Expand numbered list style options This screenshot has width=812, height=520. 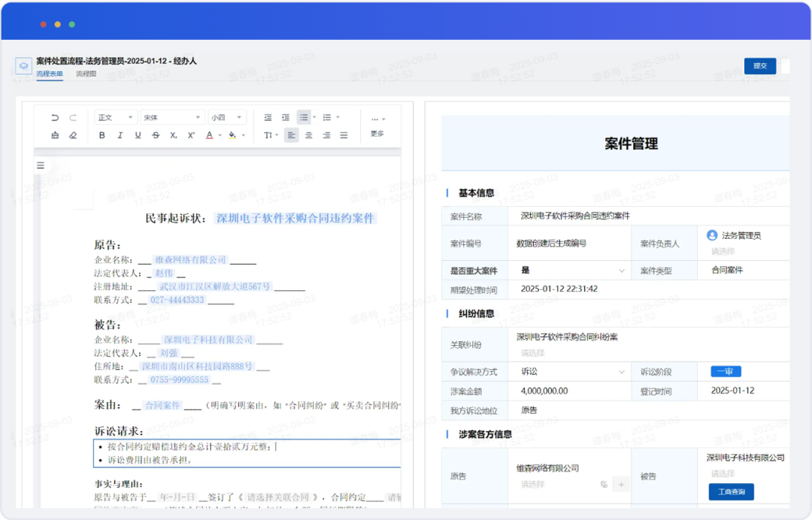338,117
